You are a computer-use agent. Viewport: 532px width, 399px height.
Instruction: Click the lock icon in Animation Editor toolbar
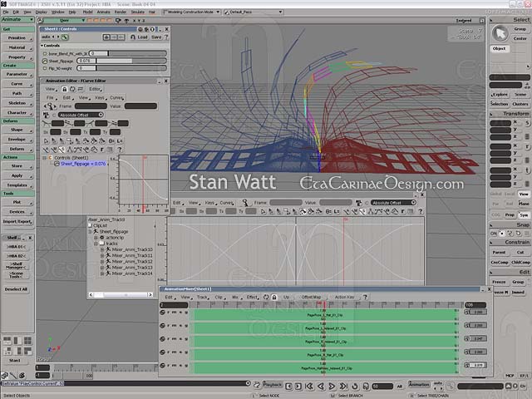[x=65, y=88]
